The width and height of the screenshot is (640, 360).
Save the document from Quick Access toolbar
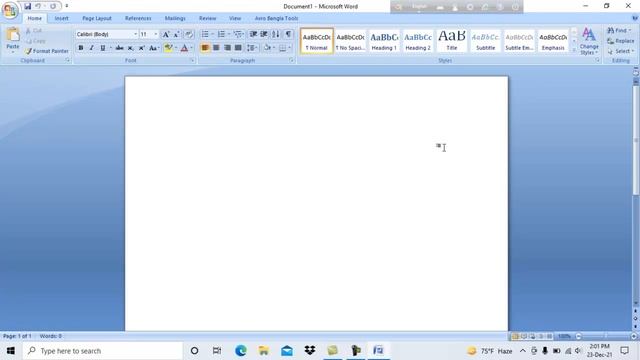pos(27,6)
